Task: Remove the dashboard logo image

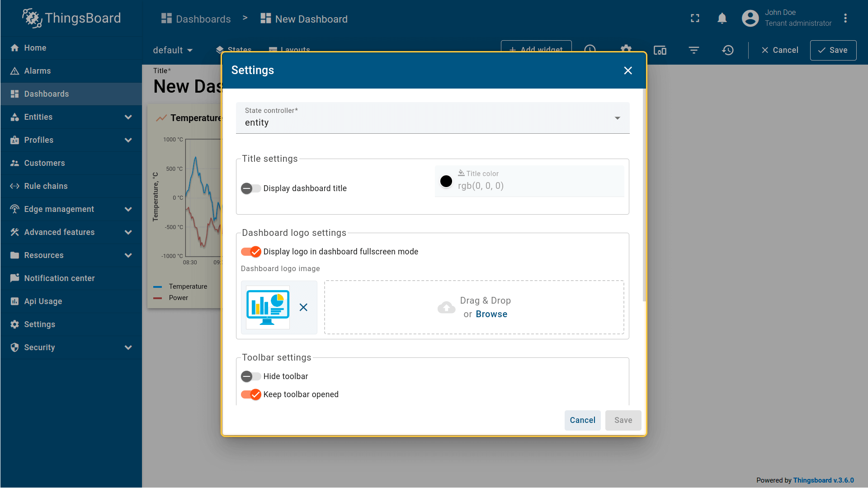Action: coord(303,307)
